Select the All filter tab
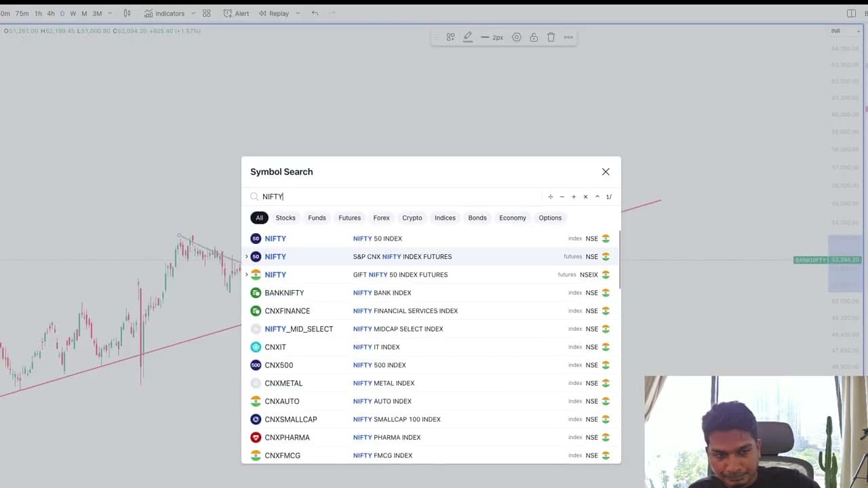868x488 pixels. (259, 218)
